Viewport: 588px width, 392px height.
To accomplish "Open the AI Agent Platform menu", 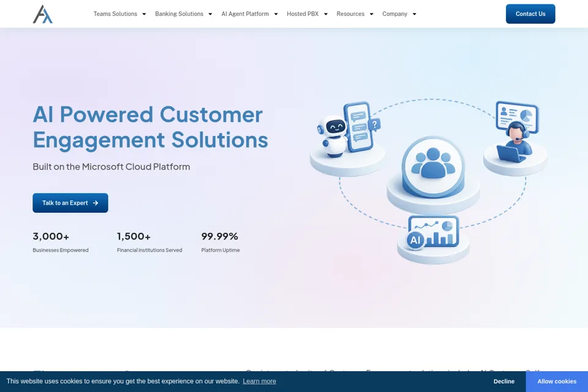I will click(x=245, y=14).
